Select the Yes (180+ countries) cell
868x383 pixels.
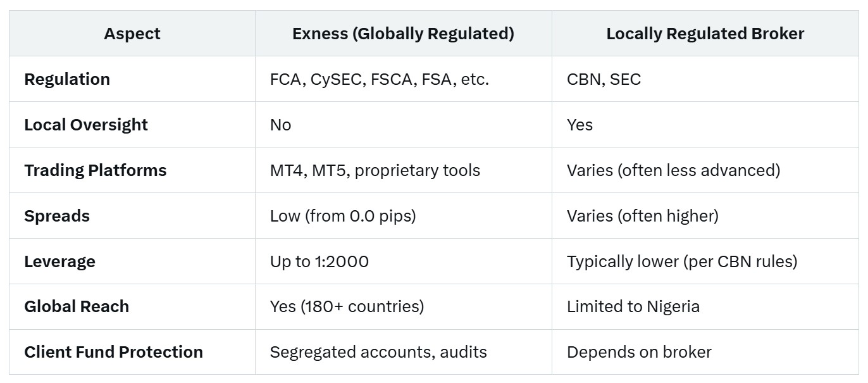[347, 306]
